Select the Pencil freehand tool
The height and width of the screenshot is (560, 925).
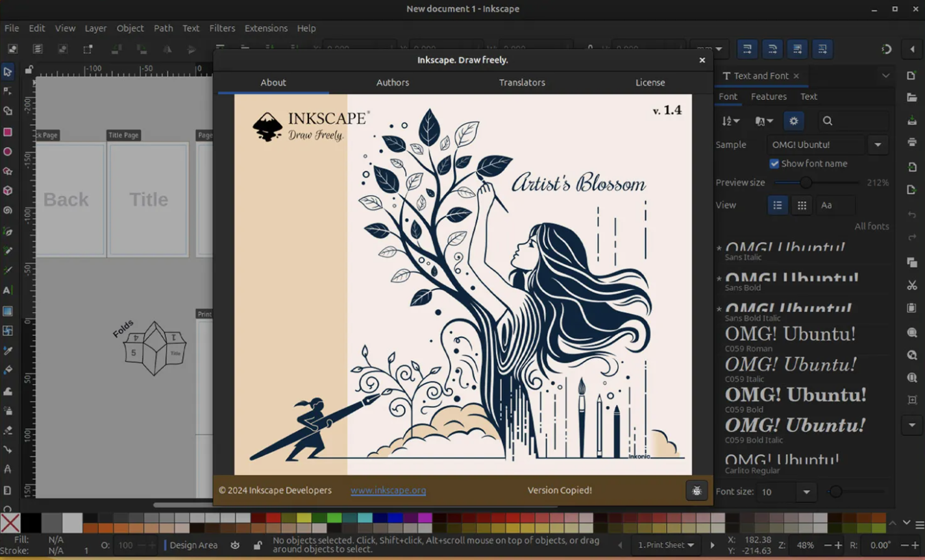[7, 250]
